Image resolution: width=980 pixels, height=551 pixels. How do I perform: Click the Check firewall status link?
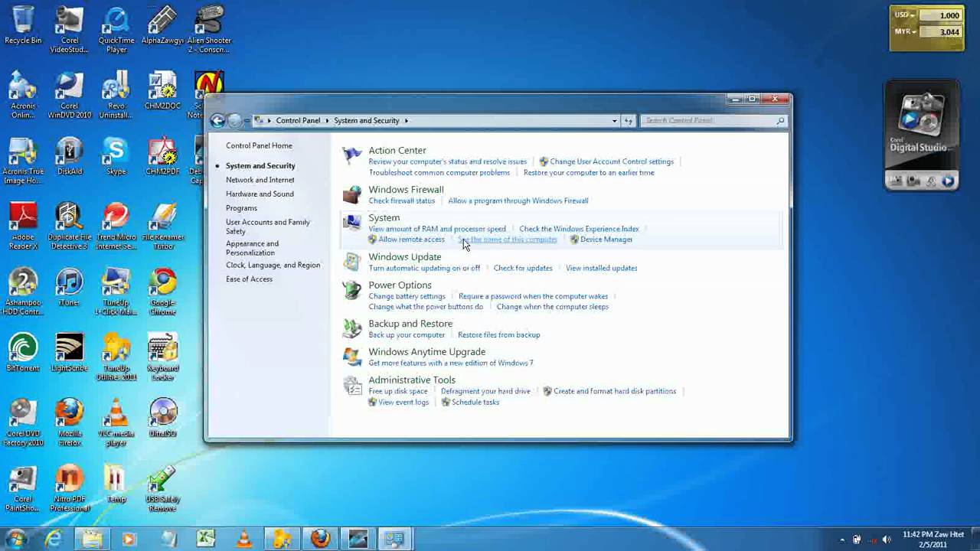click(401, 201)
